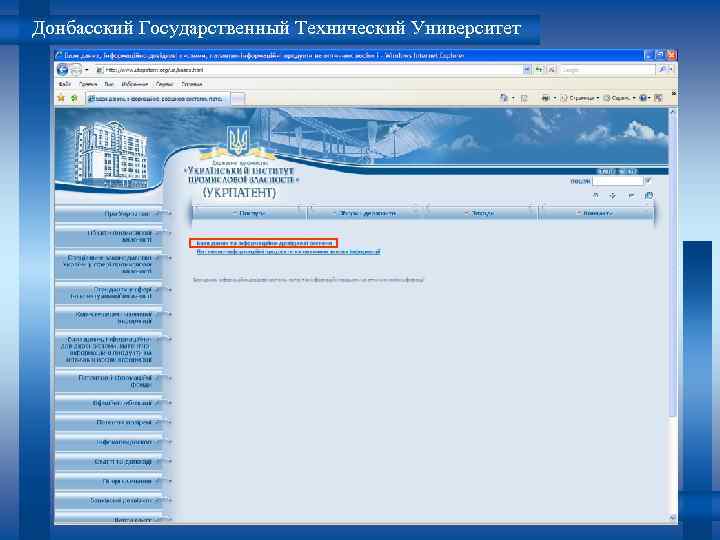
Task: Go back with the browser Back arrow
Action: click(x=62, y=70)
